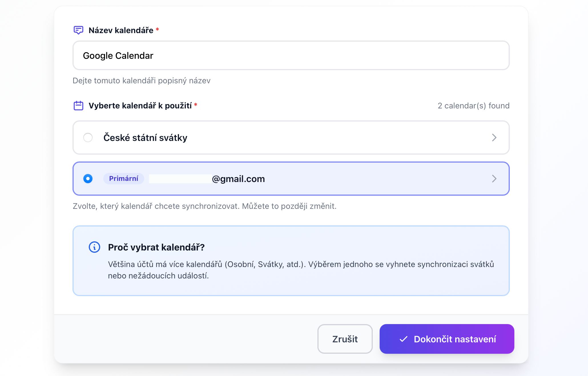Click the 2 calendar(s) found label
Image resolution: width=588 pixels, height=376 pixels.
pos(473,105)
